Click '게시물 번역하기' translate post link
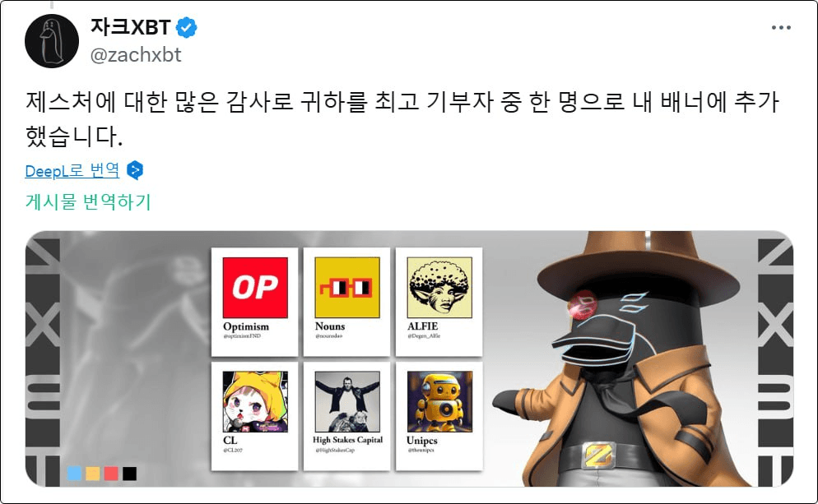 [x=88, y=201]
